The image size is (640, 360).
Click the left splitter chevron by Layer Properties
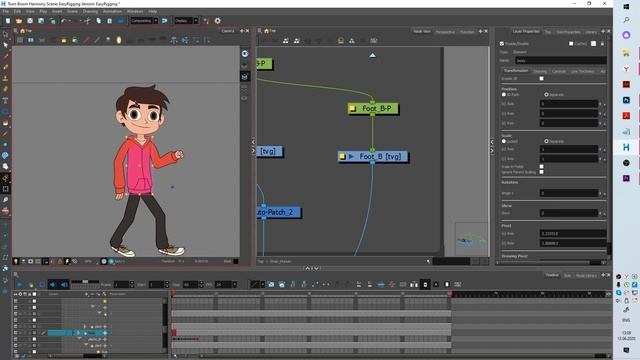[x=492, y=142]
